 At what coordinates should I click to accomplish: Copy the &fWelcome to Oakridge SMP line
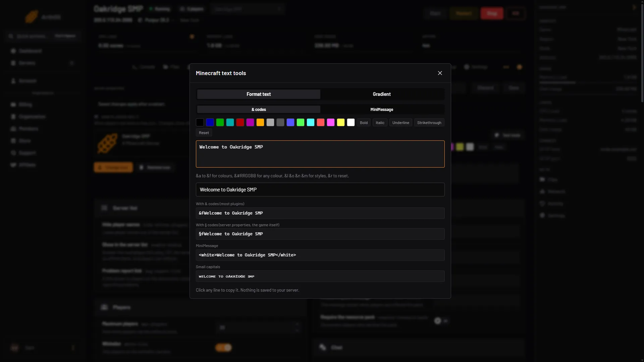(320, 213)
